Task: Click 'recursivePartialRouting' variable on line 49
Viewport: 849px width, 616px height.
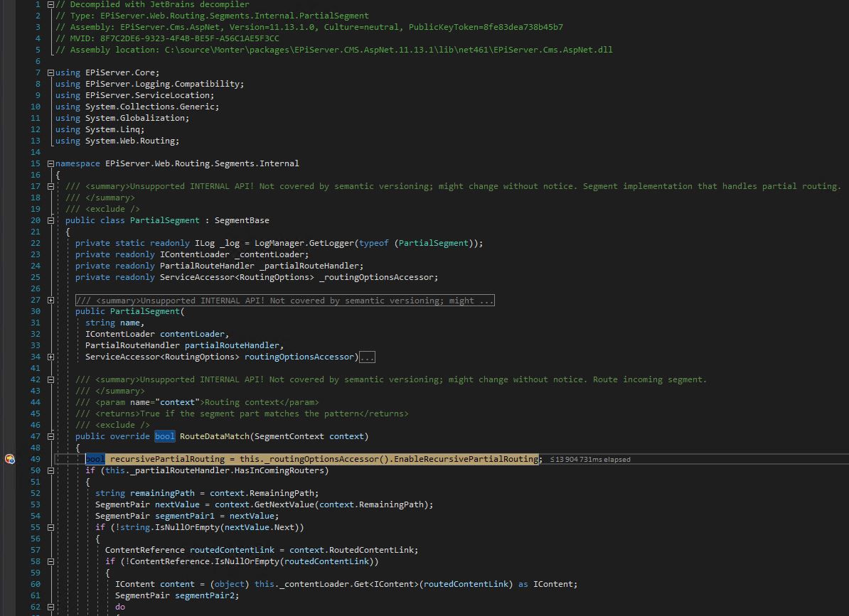Action: 167,459
